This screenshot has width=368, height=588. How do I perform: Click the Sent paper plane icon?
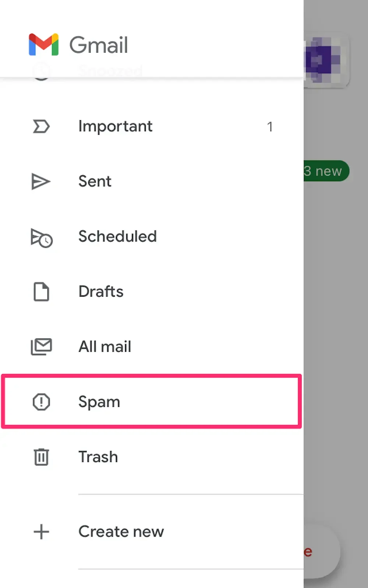pos(40,182)
